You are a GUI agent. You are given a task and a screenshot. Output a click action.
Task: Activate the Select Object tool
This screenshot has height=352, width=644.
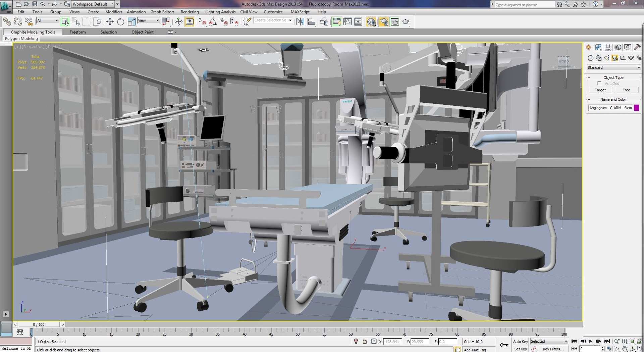pyautogui.click(x=65, y=22)
